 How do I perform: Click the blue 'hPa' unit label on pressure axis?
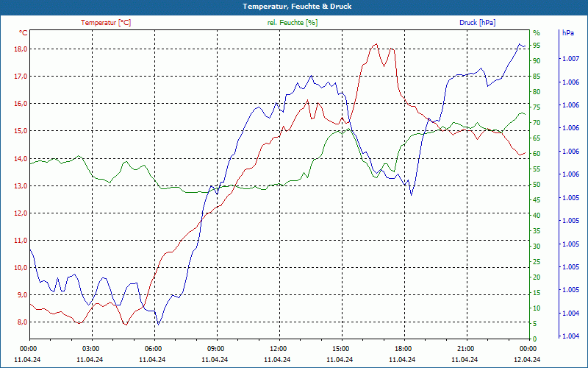567,32
